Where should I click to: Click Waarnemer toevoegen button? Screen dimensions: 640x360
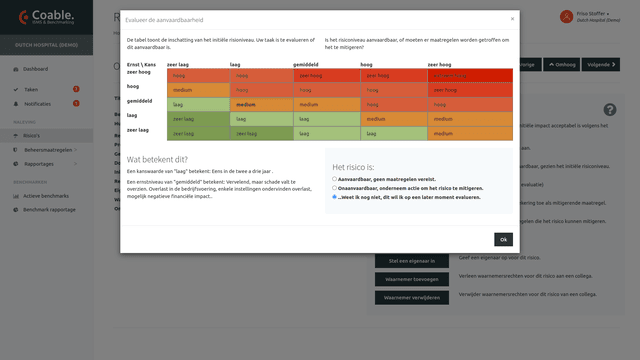(412, 280)
